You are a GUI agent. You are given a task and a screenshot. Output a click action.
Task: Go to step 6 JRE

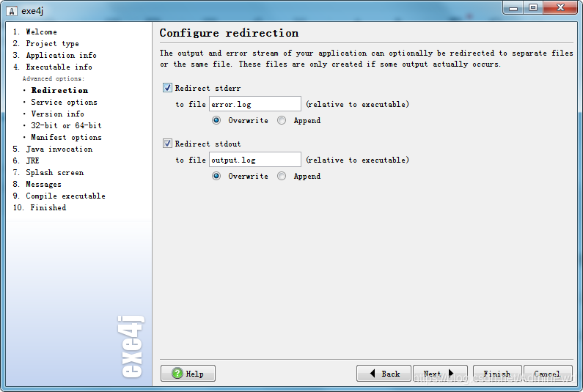pyautogui.click(x=26, y=160)
